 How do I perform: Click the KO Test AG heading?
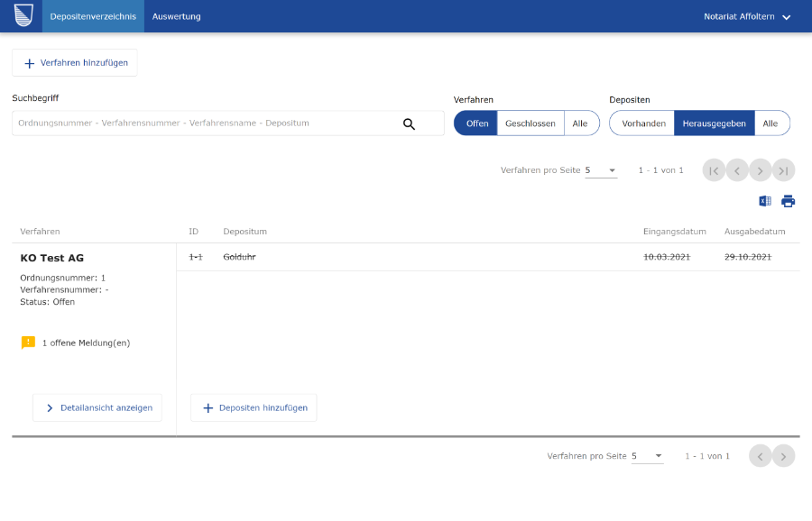coord(51,258)
